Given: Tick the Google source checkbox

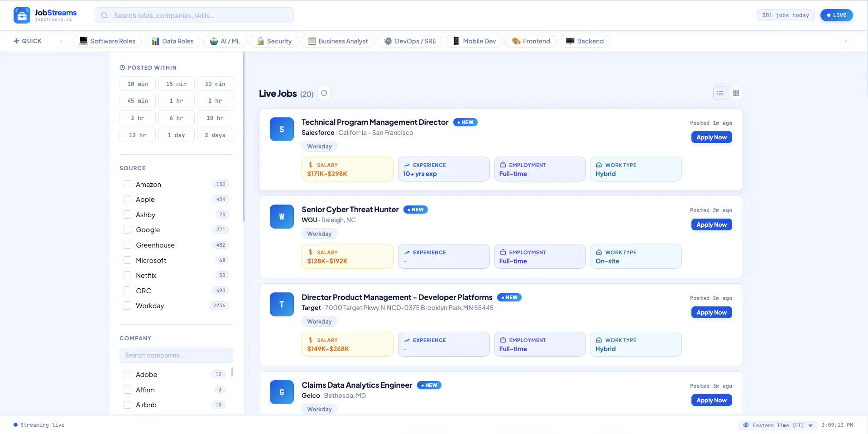Looking at the screenshot, I should (128, 230).
